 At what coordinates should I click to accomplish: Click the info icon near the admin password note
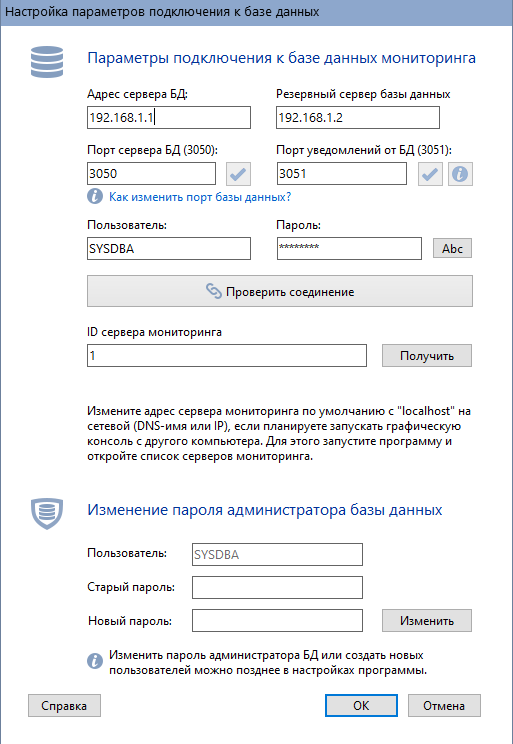95,661
